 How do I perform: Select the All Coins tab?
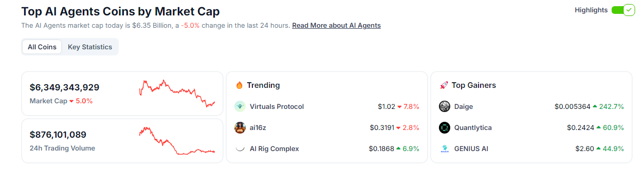pyautogui.click(x=42, y=47)
